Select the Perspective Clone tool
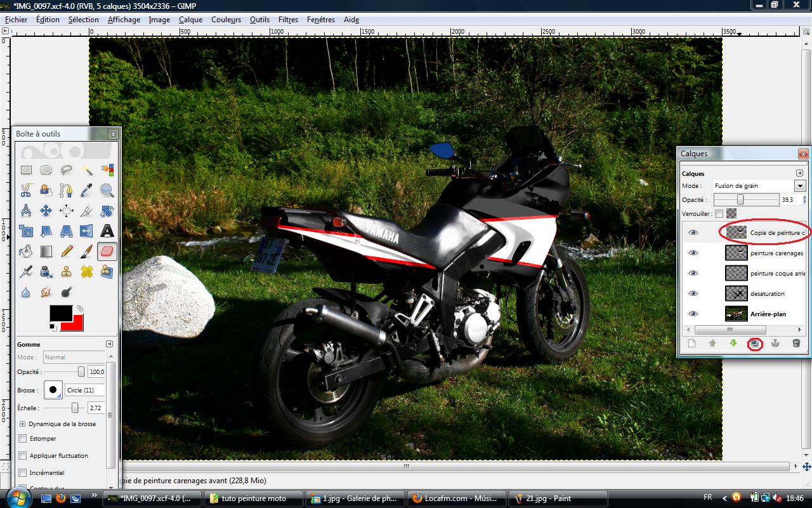 click(107, 272)
